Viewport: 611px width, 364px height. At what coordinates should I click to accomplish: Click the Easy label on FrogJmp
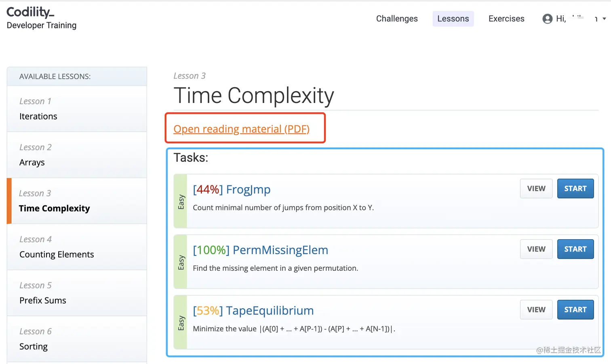tap(181, 201)
